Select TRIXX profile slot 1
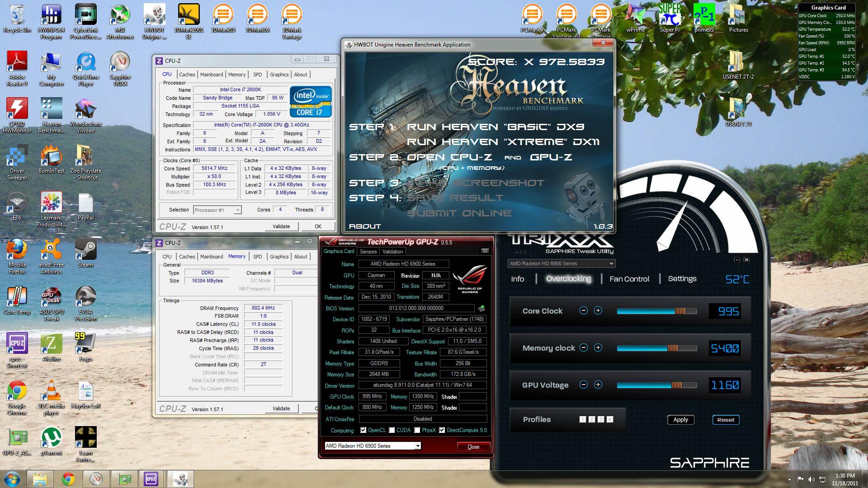The height and width of the screenshot is (488, 868). [x=583, y=419]
